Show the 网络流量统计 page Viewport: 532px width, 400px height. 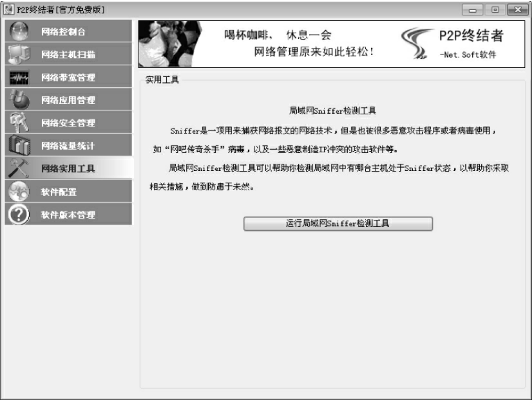(69, 145)
